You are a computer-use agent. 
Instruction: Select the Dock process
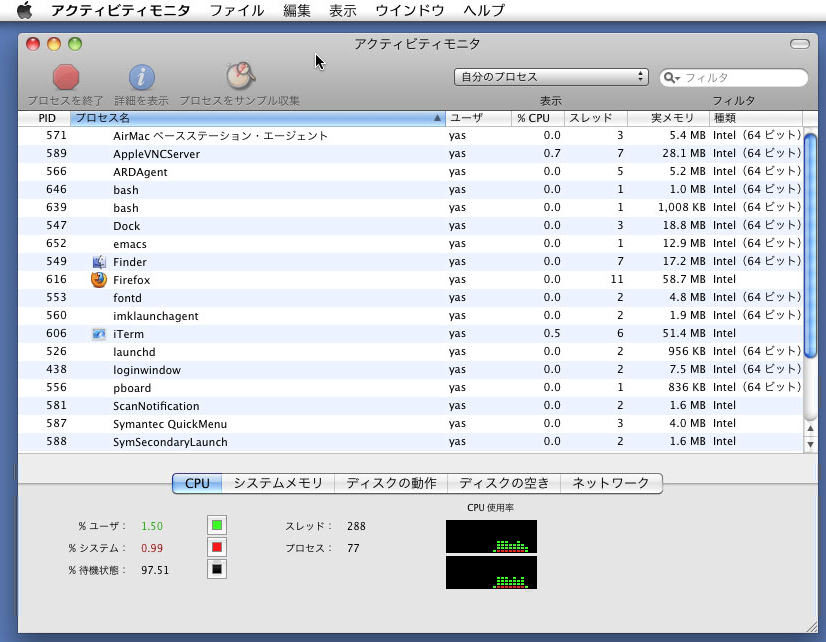coord(410,225)
